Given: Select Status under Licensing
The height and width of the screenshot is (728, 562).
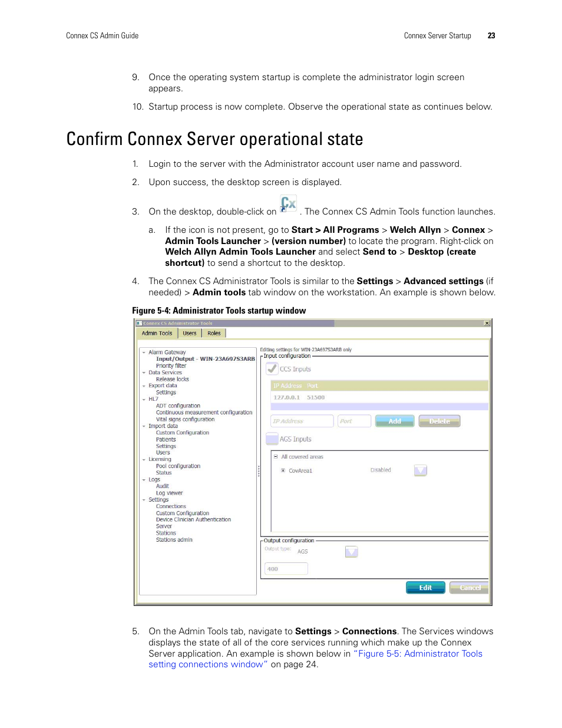Looking at the screenshot, I should [164, 473].
